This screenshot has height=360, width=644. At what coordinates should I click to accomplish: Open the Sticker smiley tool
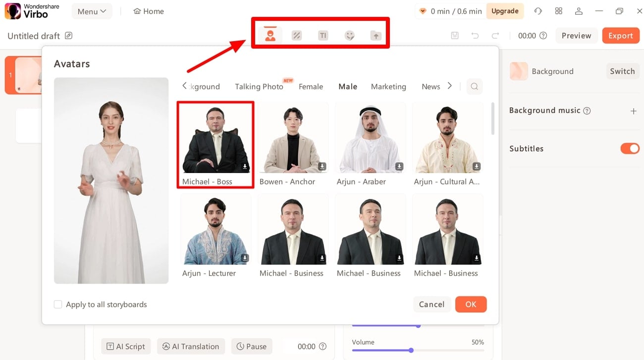click(x=350, y=35)
